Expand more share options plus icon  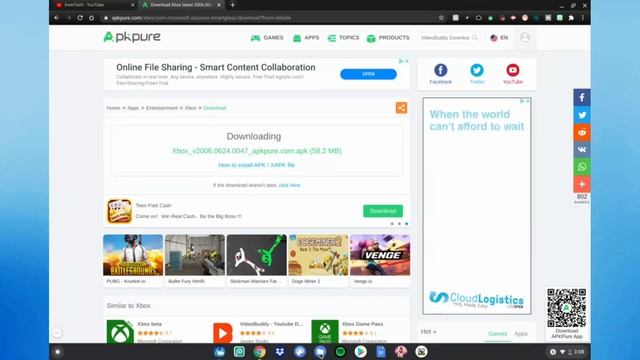click(582, 184)
